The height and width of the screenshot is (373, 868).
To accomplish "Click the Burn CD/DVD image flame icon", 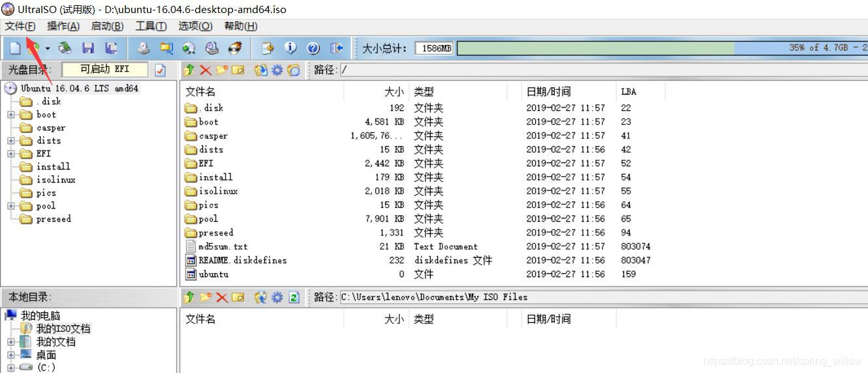I will point(235,48).
